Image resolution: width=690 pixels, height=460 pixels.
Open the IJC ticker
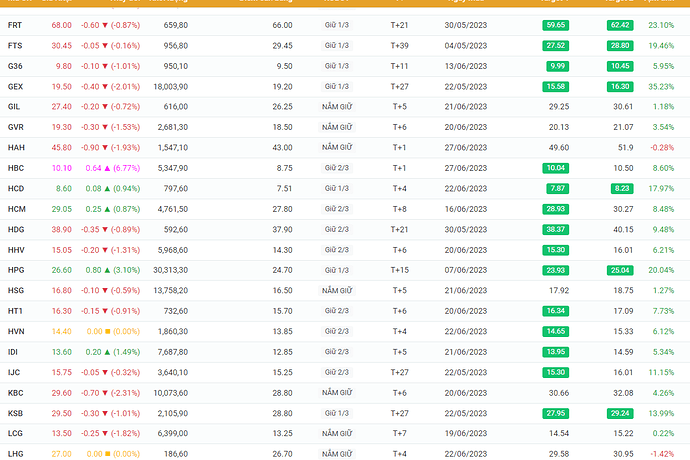pyautogui.click(x=14, y=372)
